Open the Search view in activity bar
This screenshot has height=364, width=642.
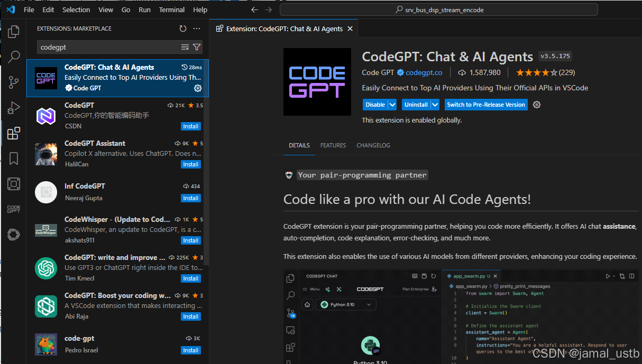pos(14,57)
